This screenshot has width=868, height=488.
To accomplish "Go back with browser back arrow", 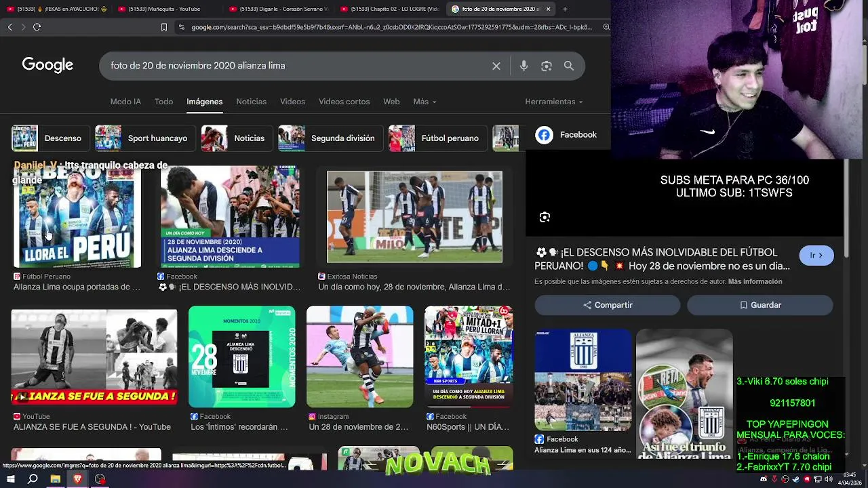I will coord(9,27).
